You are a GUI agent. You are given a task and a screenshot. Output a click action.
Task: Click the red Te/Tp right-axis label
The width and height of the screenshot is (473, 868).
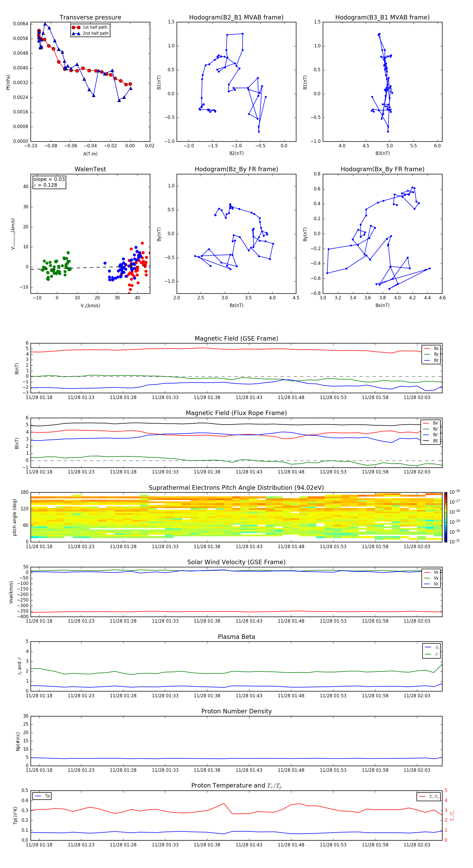(453, 815)
